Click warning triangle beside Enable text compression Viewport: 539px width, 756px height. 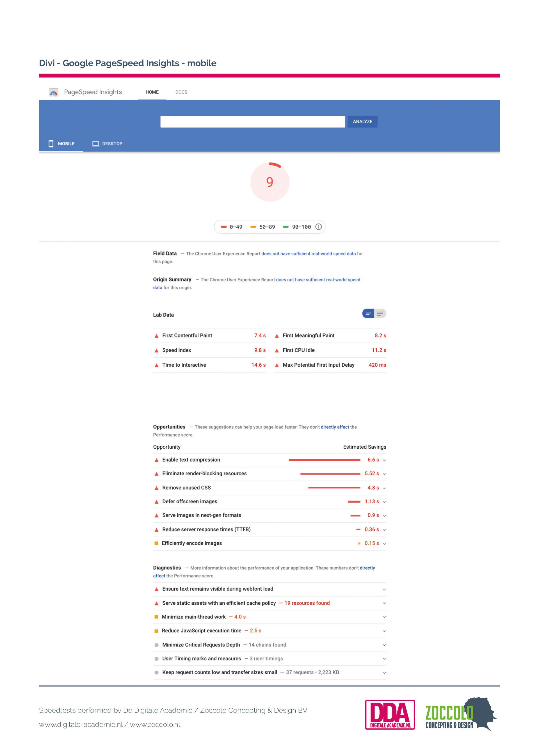click(x=156, y=460)
